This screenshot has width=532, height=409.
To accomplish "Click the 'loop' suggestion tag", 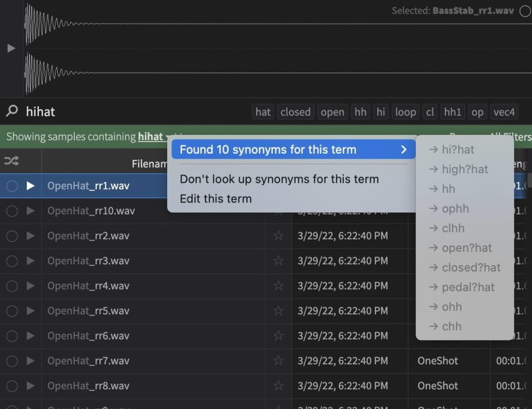I will [405, 112].
